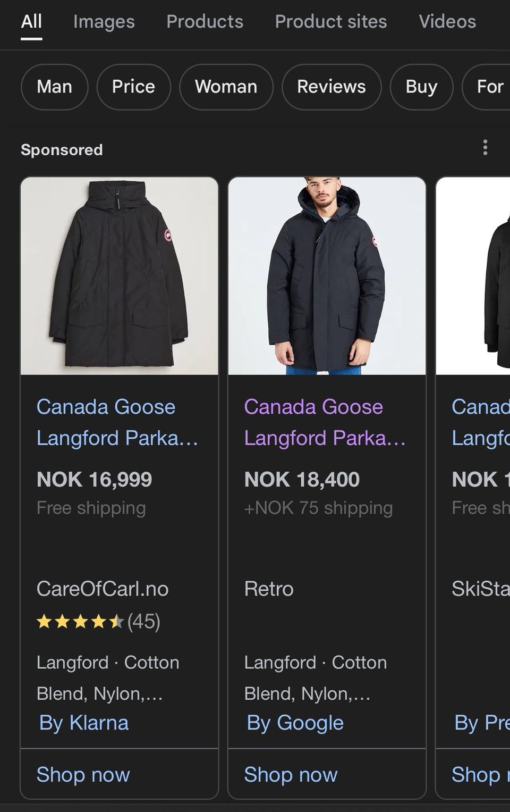Go to the Videos tab
The height and width of the screenshot is (812, 510).
coord(447,22)
